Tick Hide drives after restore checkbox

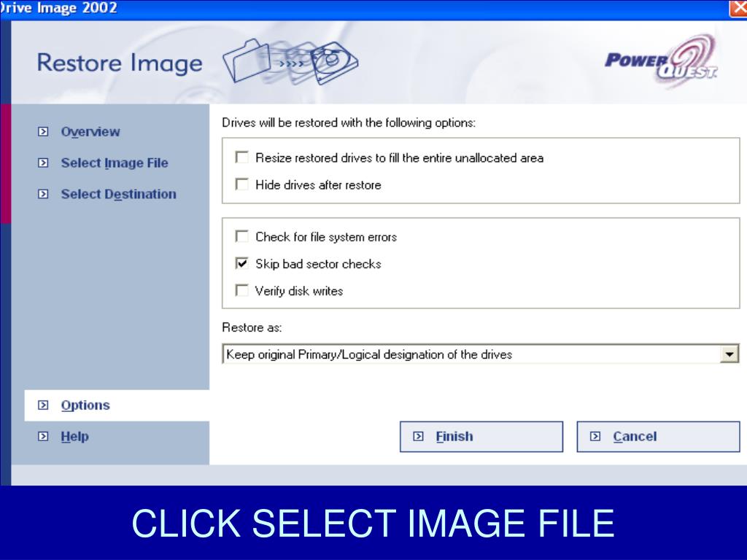click(242, 184)
